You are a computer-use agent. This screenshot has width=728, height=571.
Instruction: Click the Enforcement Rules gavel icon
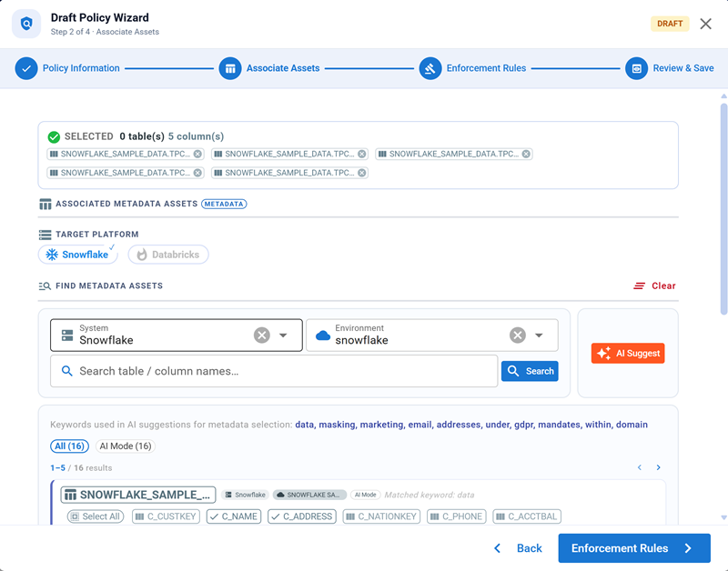[x=430, y=69]
